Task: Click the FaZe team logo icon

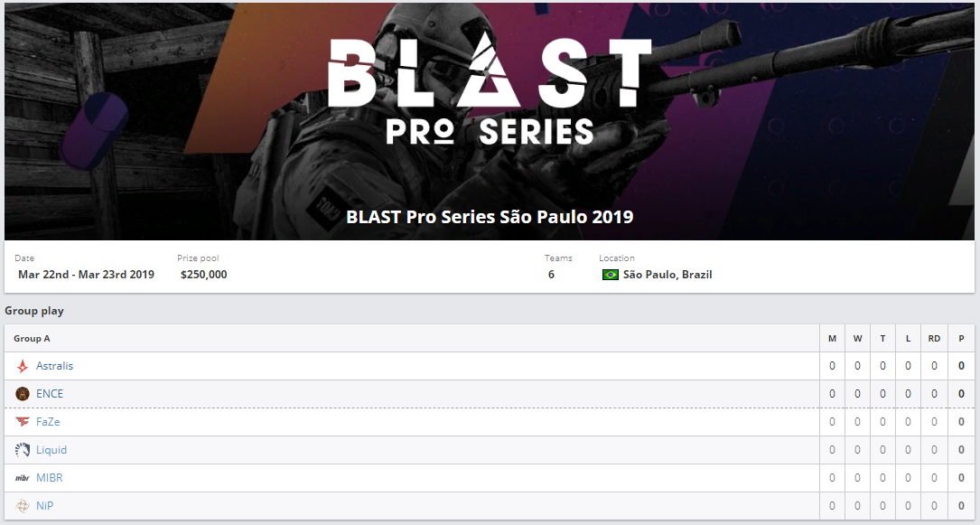Action: (23, 422)
